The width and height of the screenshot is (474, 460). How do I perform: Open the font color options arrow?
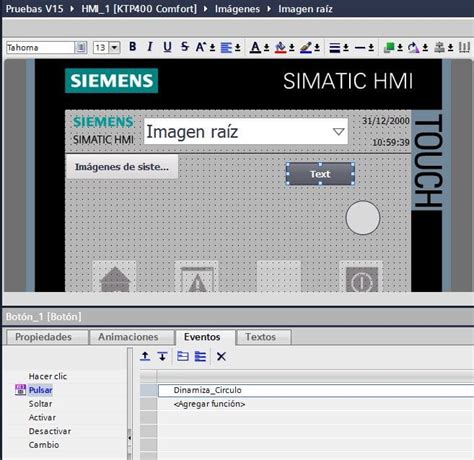click(x=266, y=48)
